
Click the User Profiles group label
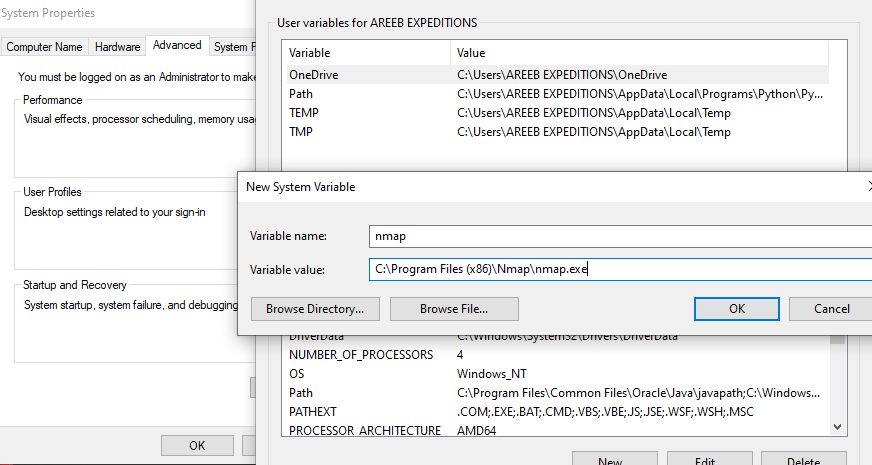pyautogui.click(x=52, y=192)
